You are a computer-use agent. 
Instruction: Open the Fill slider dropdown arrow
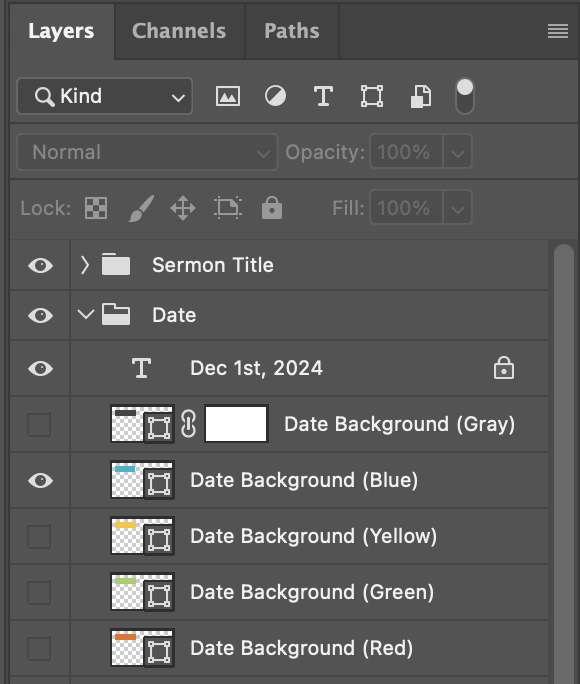(x=457, y=208)
